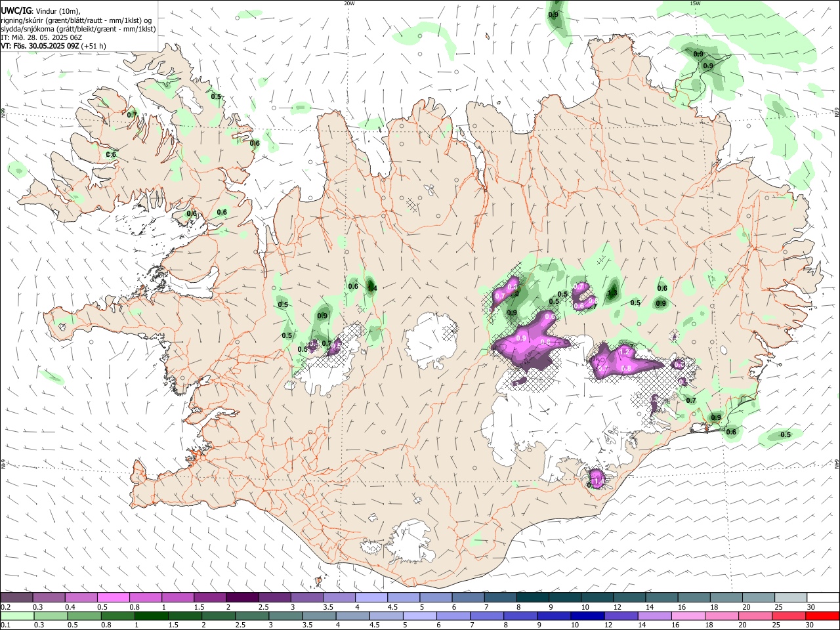Pick the navy blue 10 swatch in rain scale
Screen dimensions: 840x630
point(587,616)
